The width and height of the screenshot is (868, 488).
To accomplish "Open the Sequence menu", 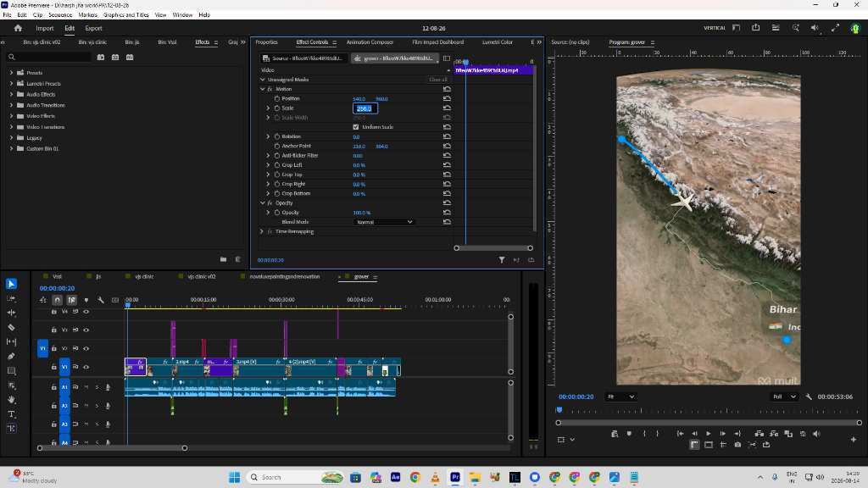I will [x=60, y=15].
